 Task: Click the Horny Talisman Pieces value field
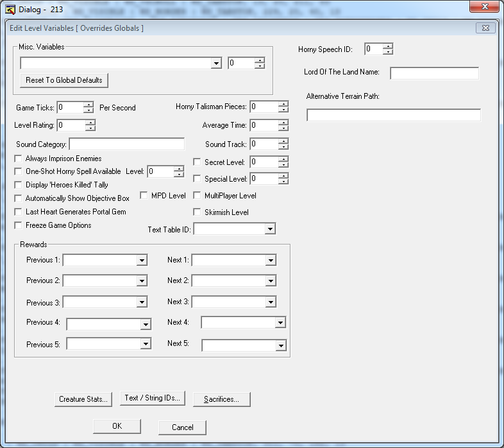pos(264,107)
